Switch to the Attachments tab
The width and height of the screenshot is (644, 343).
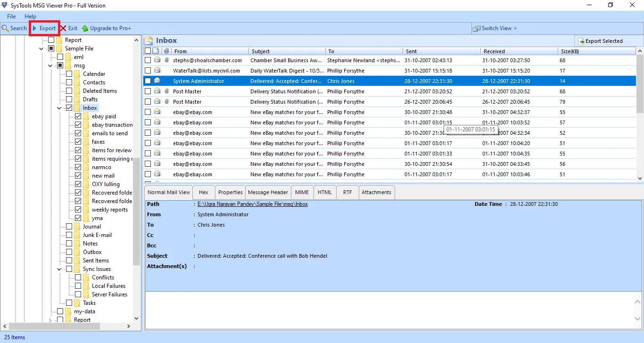pos(376,192)
